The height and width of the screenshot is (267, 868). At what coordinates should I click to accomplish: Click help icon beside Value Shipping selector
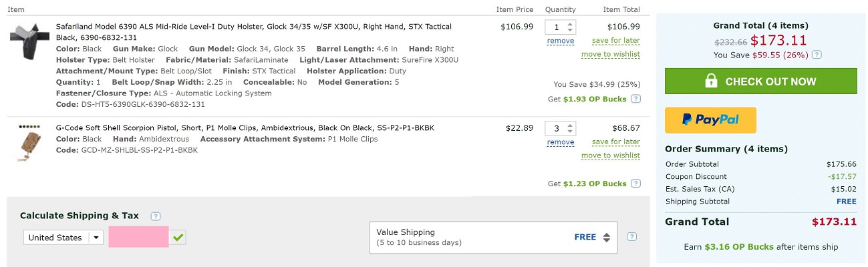(x=631, y=237)
